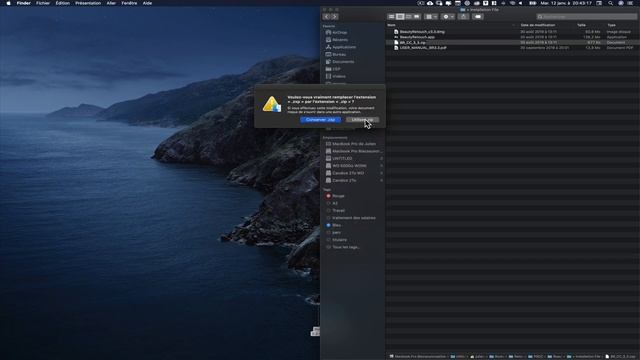Open the group-by dropdown in Finder toolbar
This screenshot has width=640, height=360.
(x=431, y=17)
